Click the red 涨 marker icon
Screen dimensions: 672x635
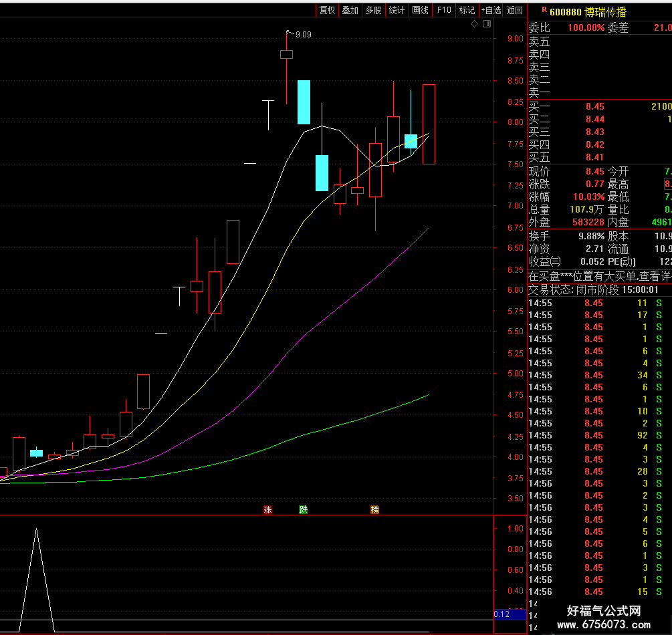pyautogui.click(x=268, y=509)
